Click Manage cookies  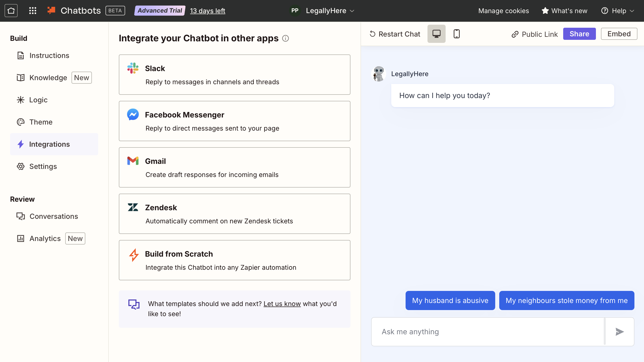coord(504,11)
